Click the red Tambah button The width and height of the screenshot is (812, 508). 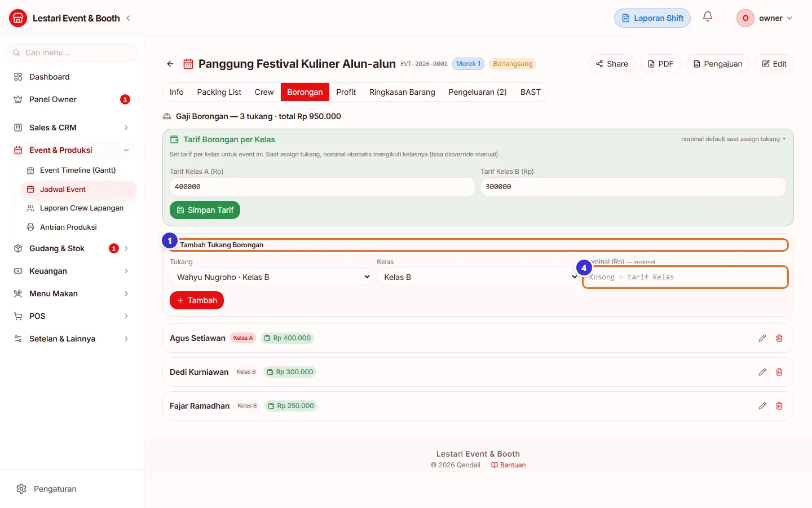coord(197,300)
